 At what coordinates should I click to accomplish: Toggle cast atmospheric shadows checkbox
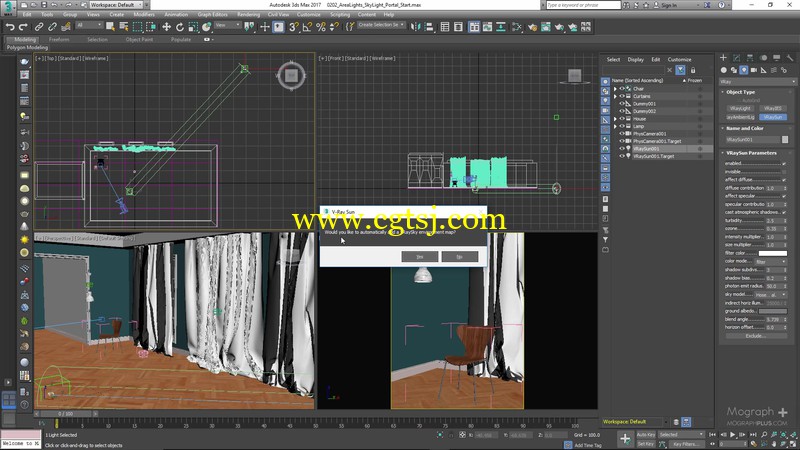click(784, 212)
